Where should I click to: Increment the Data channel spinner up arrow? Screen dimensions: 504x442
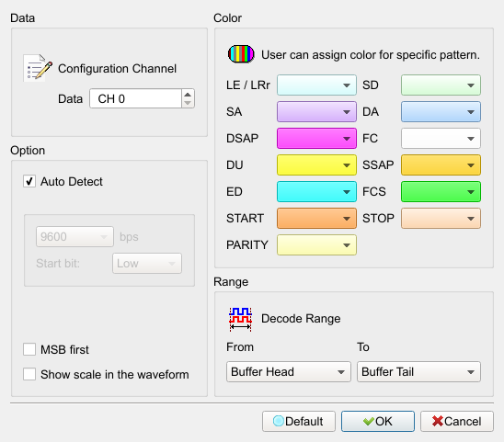188,94
